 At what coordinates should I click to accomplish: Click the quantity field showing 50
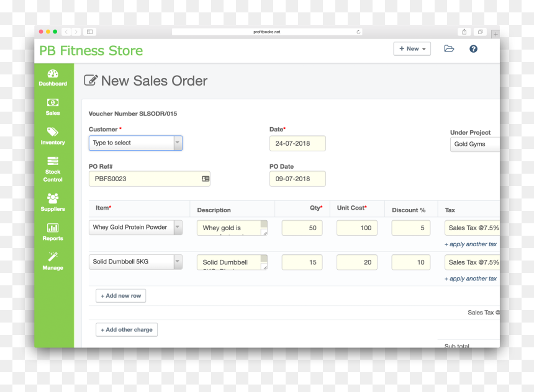pos(302,228)
